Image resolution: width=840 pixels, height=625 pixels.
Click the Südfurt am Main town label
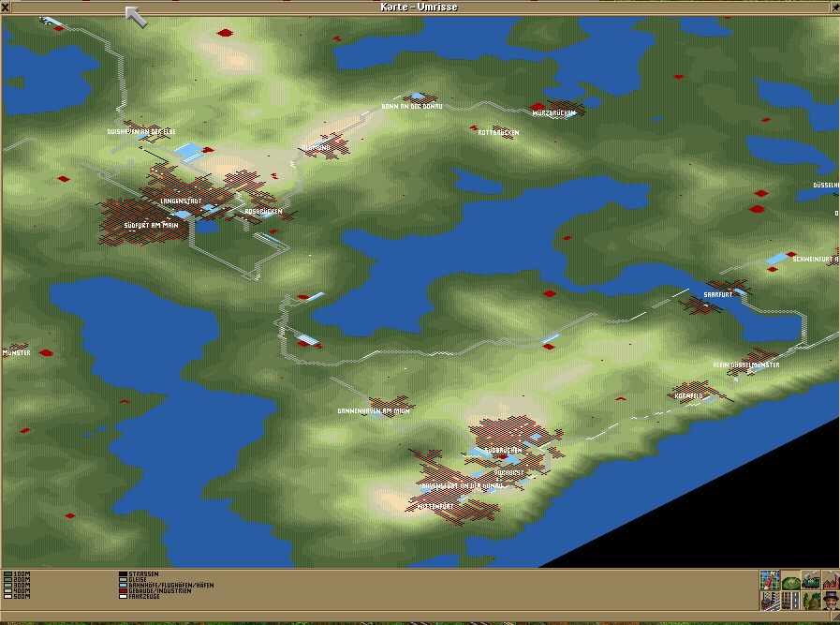151,226
